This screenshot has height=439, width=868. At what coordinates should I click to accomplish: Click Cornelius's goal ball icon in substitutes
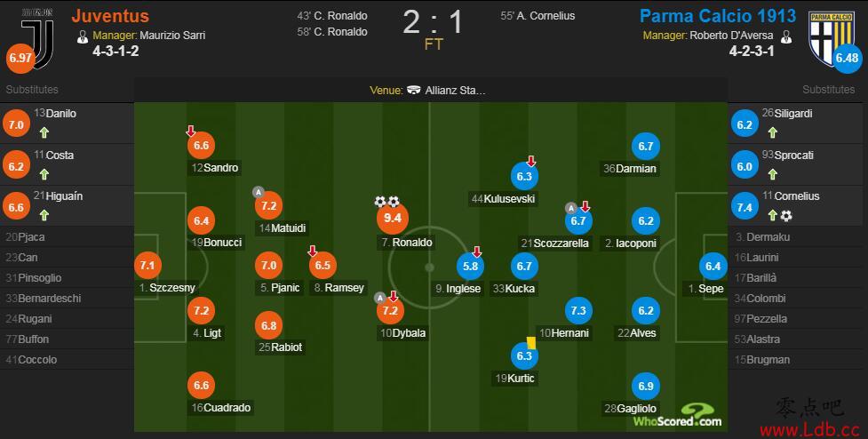[x=786, y=216]
